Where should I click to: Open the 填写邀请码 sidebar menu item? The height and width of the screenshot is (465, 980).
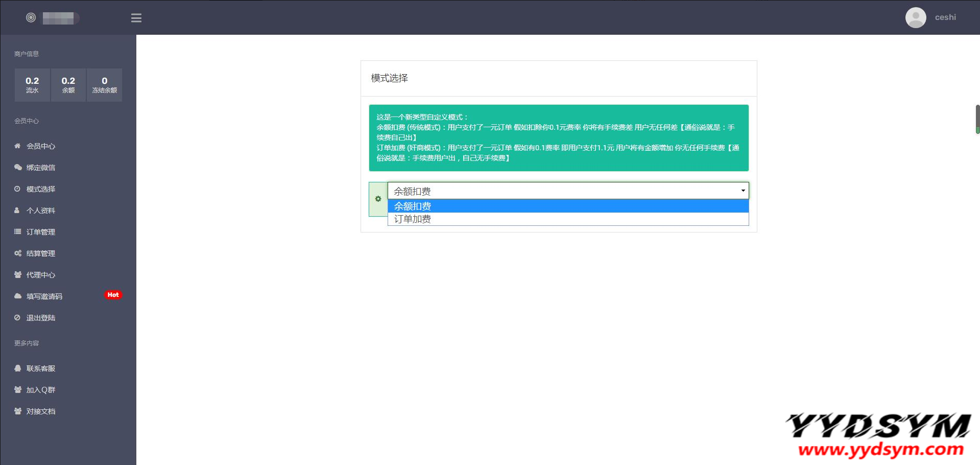(x=44, y=296)
